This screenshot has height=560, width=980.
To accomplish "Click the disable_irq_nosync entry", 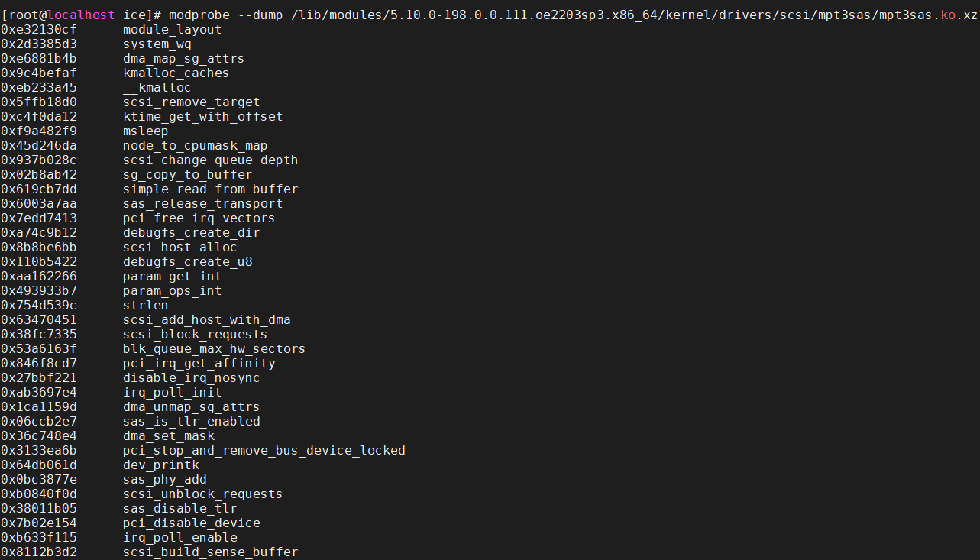I will tap(191, 378).
